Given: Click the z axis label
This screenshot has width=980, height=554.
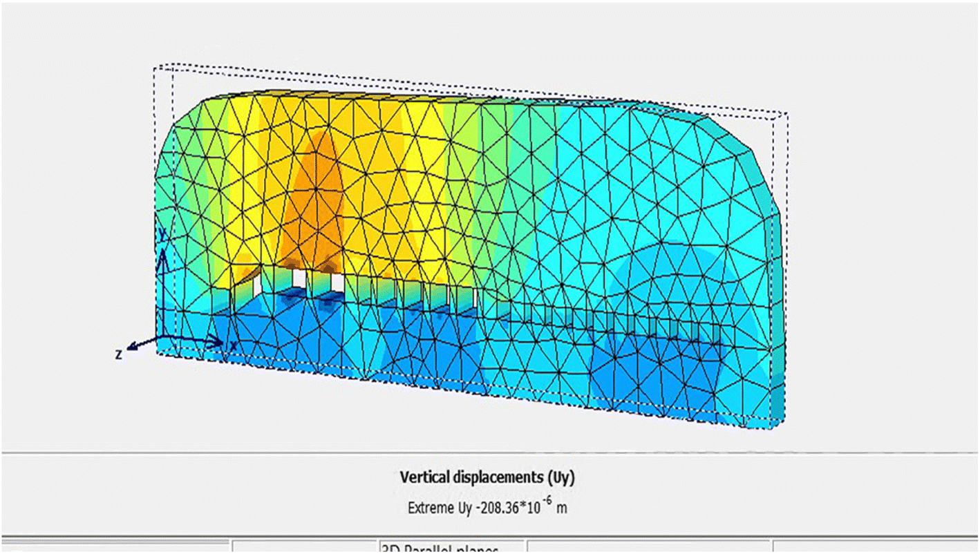Looking at the screenshot, I should 119,354.
